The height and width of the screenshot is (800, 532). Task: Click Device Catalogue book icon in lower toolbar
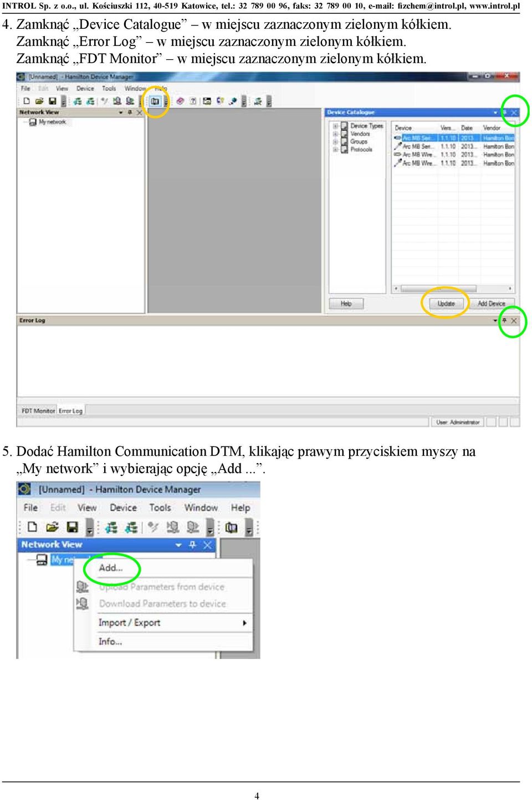coord(232,527)
